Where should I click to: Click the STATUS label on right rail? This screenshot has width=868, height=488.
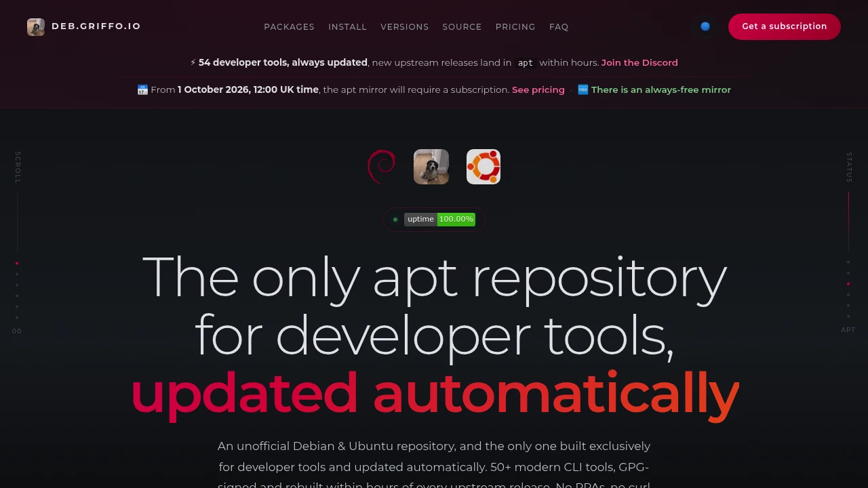(x=849, y=167)
